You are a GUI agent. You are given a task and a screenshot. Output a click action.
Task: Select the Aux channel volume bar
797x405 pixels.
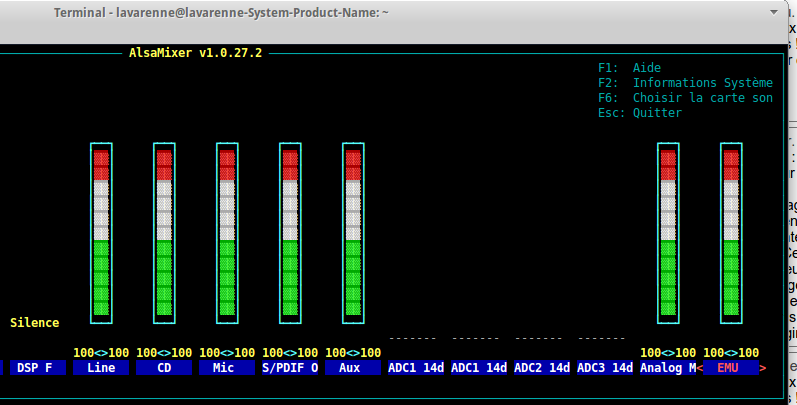[353, 233]
